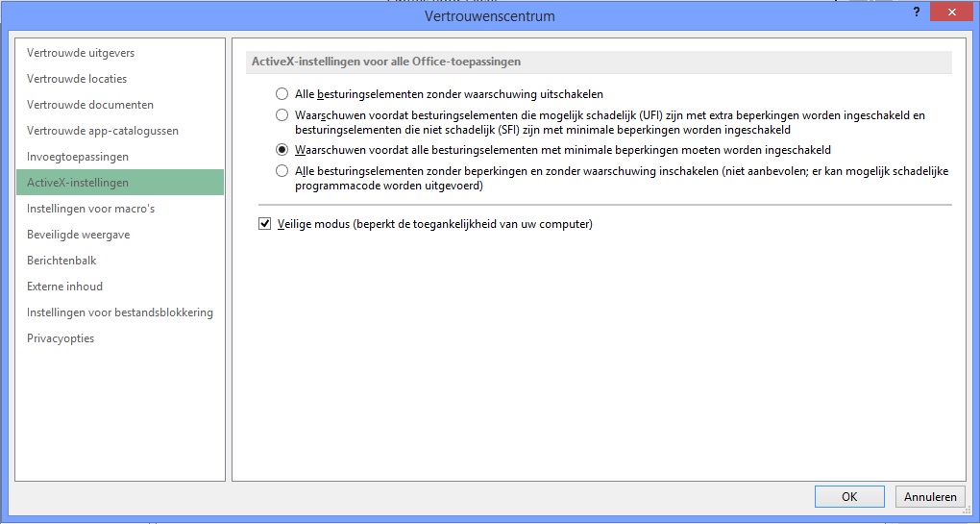
Task: Select warn before enabling all controls with minimal restrictions
Action: tap(282, 150)
